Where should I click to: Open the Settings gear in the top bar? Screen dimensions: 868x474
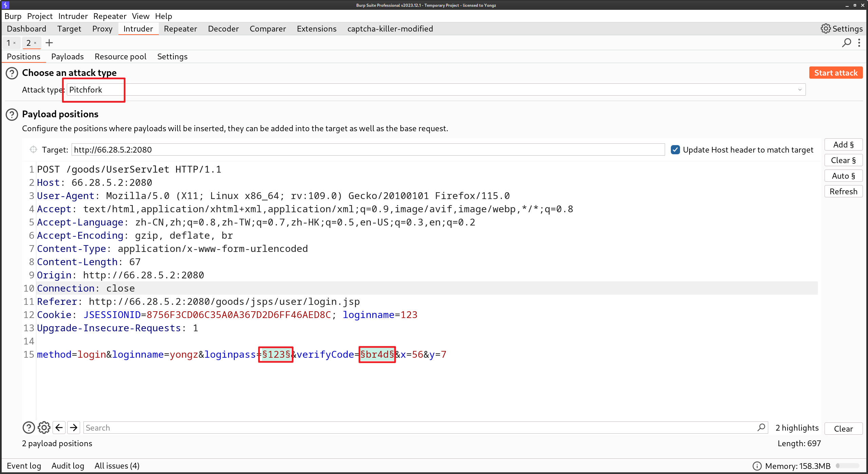(x=842, y=29)
